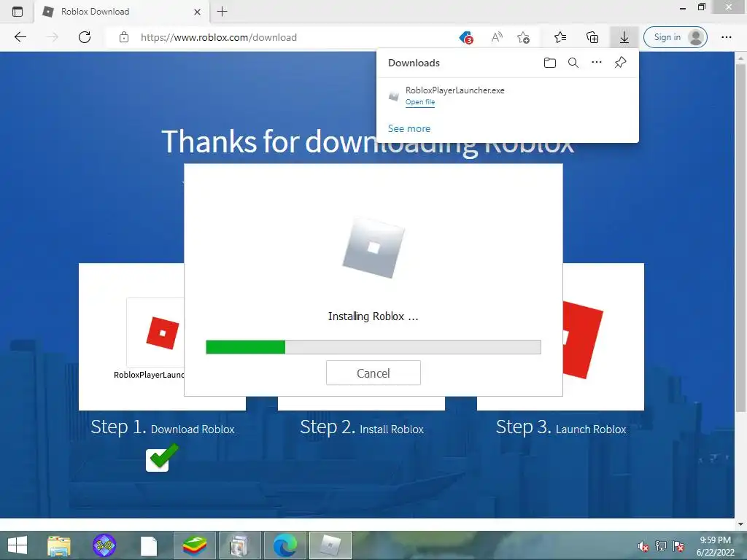Click the installation progress bar
The height and width of the screenshot is (560, 747).
coord(373,347)
